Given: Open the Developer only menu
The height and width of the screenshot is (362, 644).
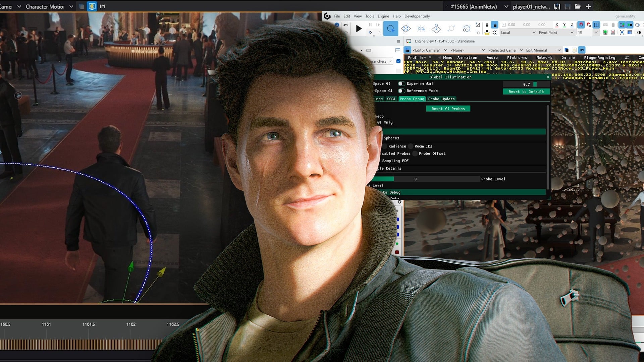Looking at the screenshot, I should tap(417, 16).
